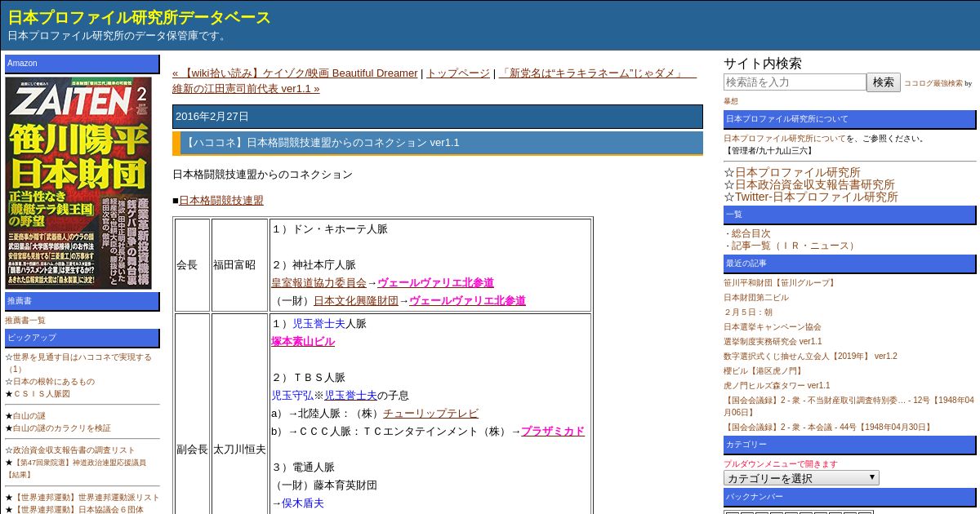The height and width of the screenshot is (514, 980).
Task: Click the 検索 search button
Action: coord(884,82)
